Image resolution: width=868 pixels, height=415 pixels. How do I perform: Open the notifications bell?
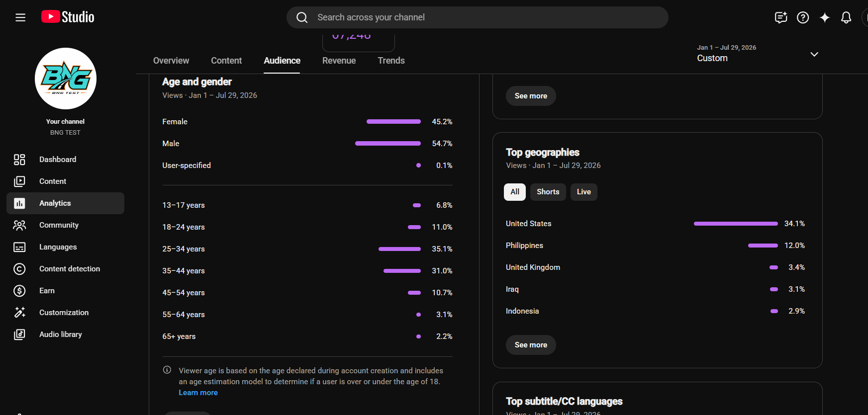pyautogui.click(x=846, y=17)
